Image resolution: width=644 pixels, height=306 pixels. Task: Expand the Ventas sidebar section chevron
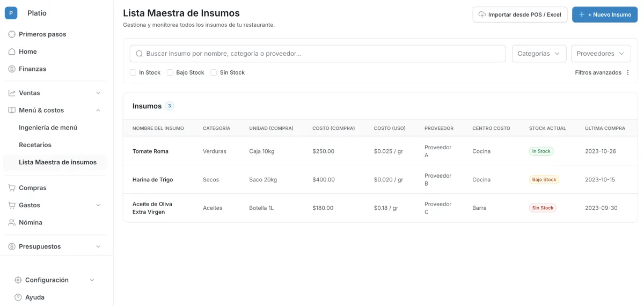(98, 93)
